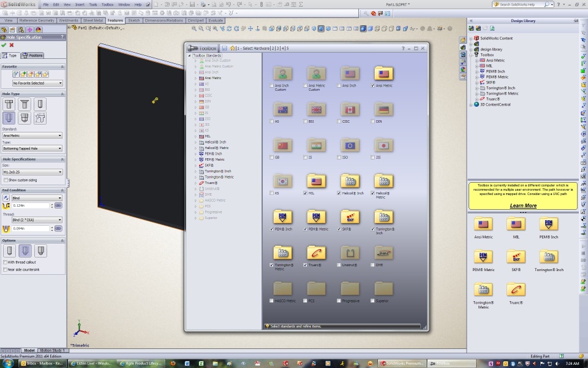Click the ISO folder icon in Toolbox dialog
Viewport: 588px width, 368px height.
(350, 145)
